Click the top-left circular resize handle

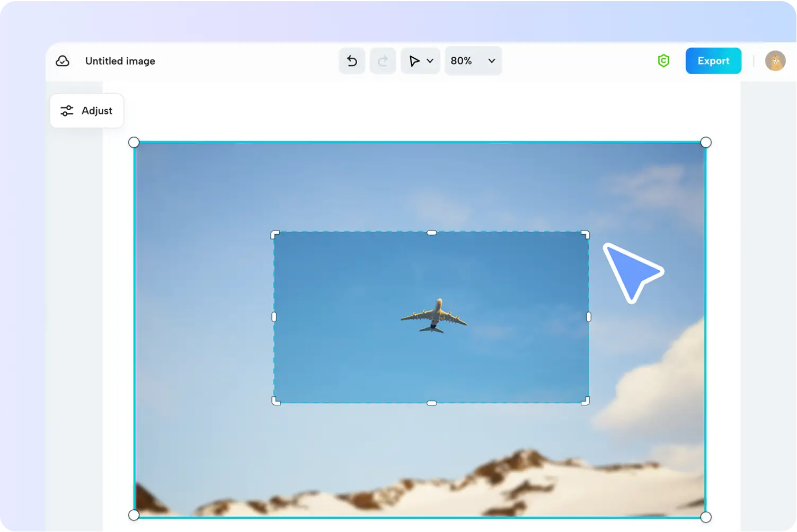[134, 142]
